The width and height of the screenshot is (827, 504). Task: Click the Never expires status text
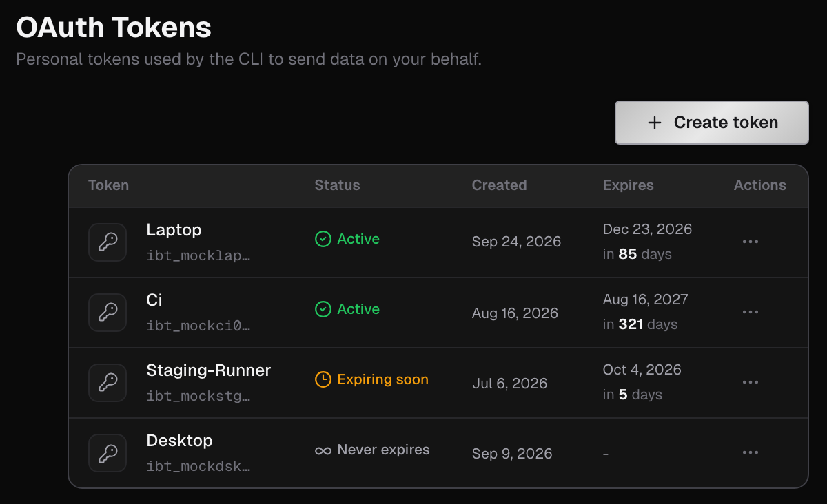point(383,450)
